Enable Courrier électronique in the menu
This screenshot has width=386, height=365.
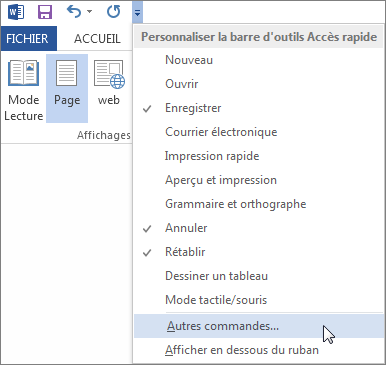coord(258,132)
